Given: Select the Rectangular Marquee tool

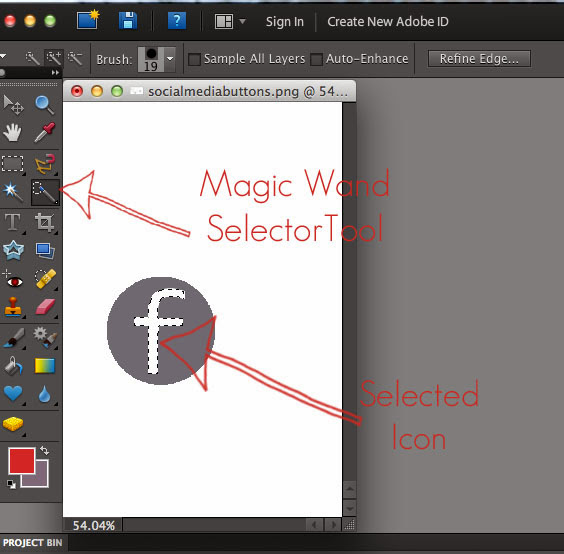Looking at the screenshot, I should coord(13,164).
